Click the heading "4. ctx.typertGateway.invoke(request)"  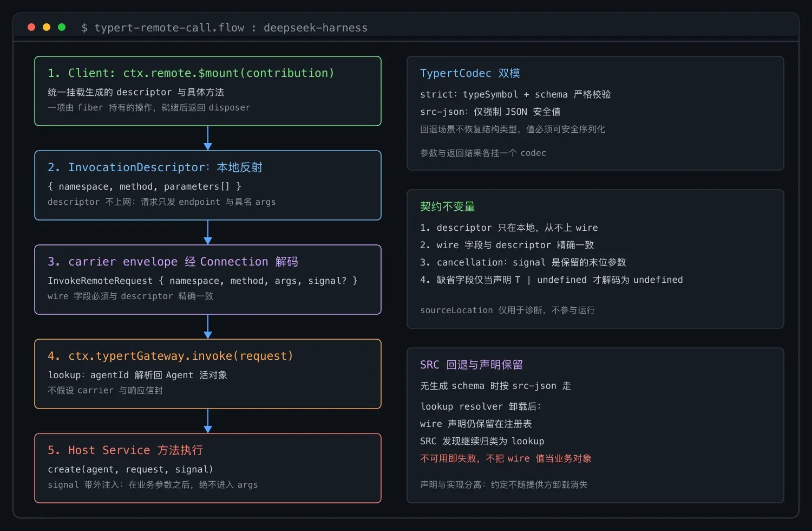(x=171, y=356)
